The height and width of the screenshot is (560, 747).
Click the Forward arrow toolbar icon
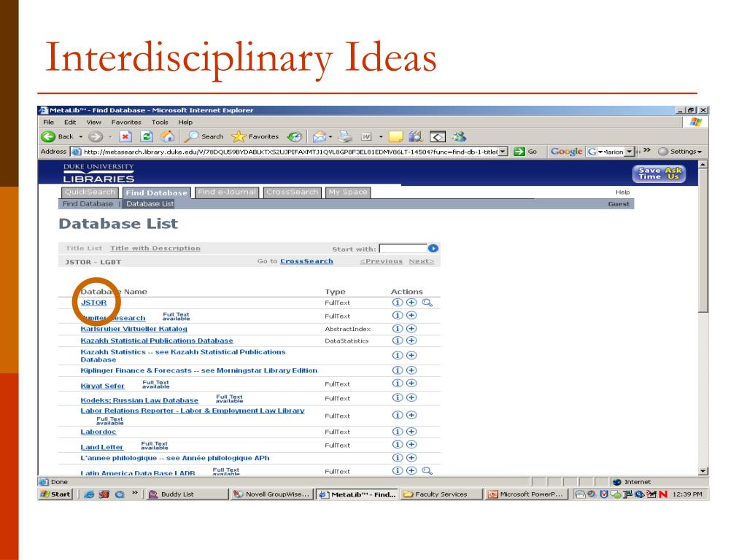(x=96, y=136)
